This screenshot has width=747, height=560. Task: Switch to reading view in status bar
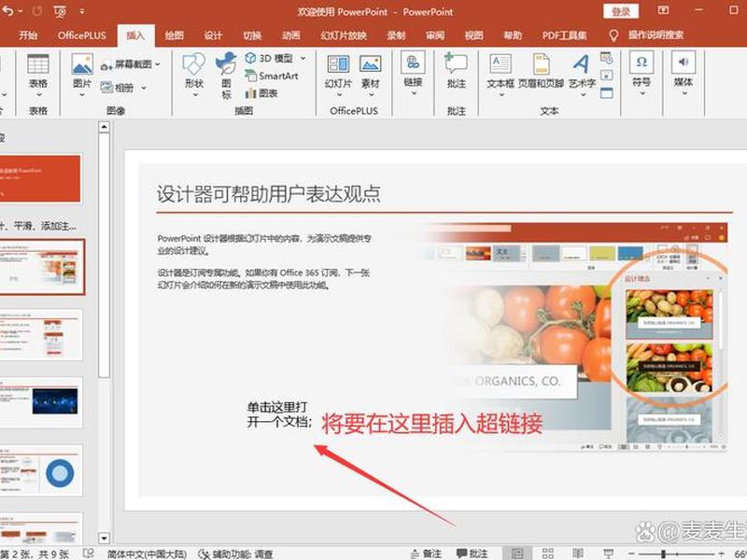tap(578, 553)
